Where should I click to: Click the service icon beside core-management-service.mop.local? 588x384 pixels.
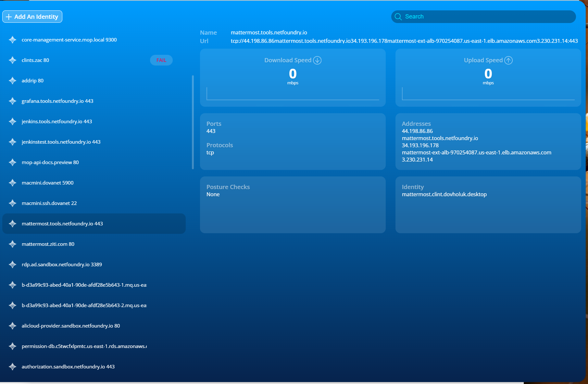pos(12,40)
